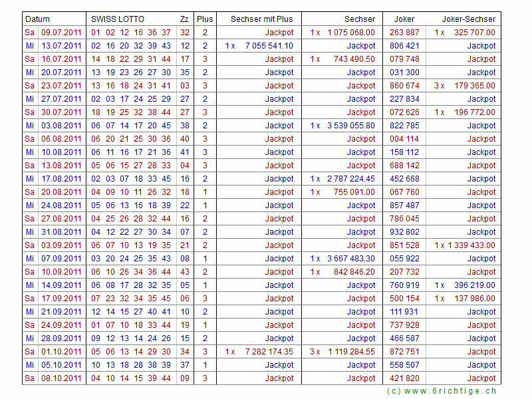This screenshot has width=532, height=399.
Task: Select the Sechser mit Plus header
Action: 261,19
